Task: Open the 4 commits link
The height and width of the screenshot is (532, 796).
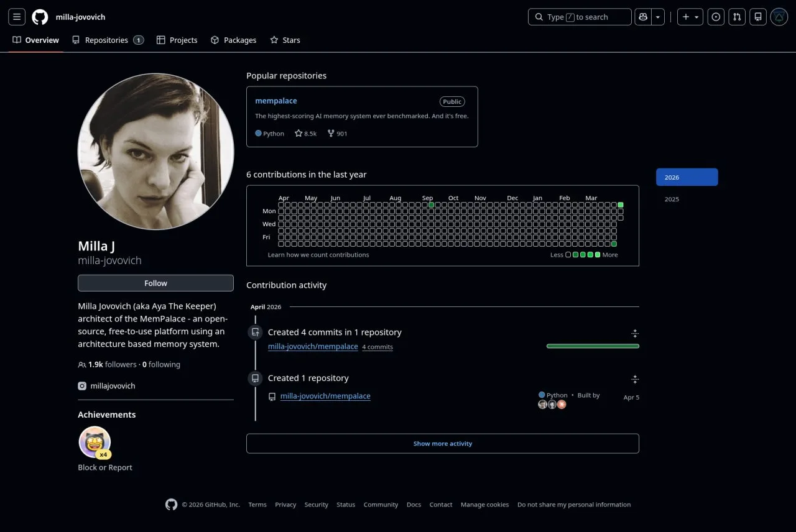Action: click(x=377, y=347)
